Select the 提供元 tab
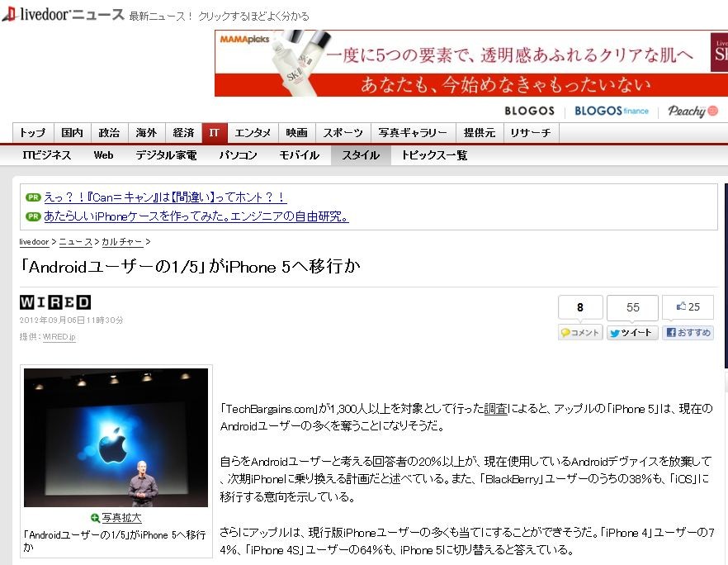The height and width of the screenshot is (565, 728). pos(480,133)
